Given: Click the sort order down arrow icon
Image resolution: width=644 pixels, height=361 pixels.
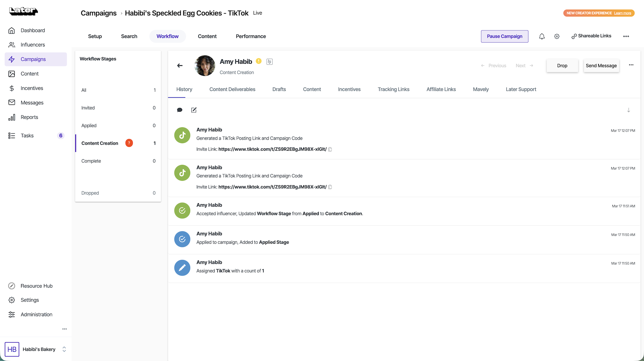Looking at the screenshot, I should point(628,110).
